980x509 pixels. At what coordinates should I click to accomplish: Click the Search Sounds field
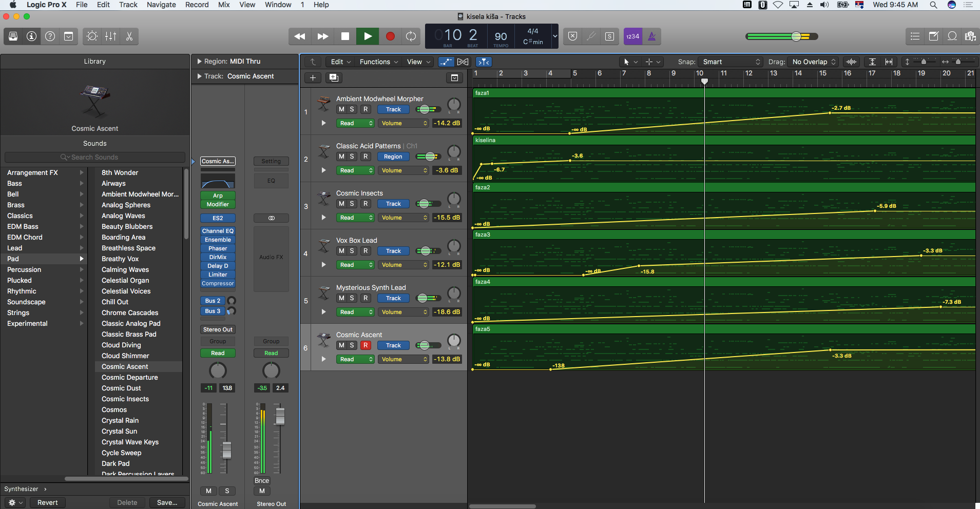point(95,157)
